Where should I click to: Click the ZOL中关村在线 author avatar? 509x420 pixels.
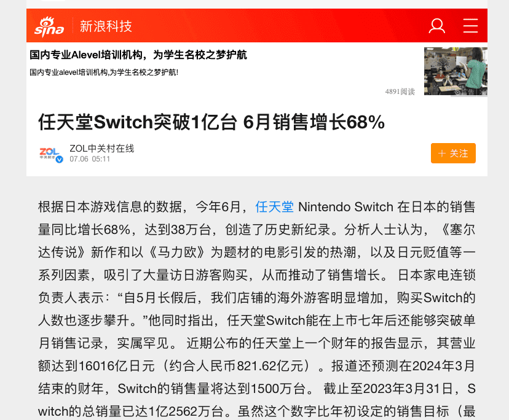point(50,154)
